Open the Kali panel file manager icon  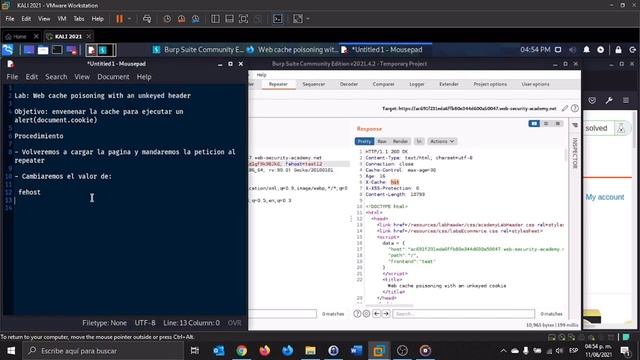tap(43, 50)
